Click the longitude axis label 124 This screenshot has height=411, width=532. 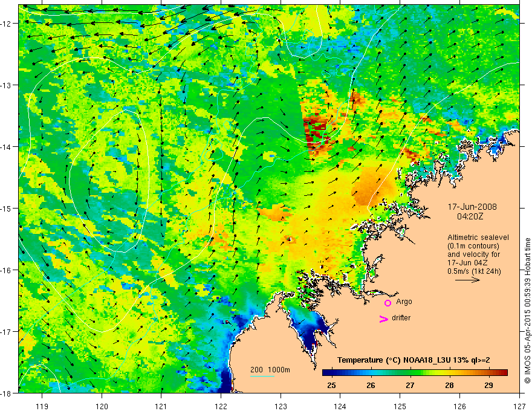click(x=340, y=406)
